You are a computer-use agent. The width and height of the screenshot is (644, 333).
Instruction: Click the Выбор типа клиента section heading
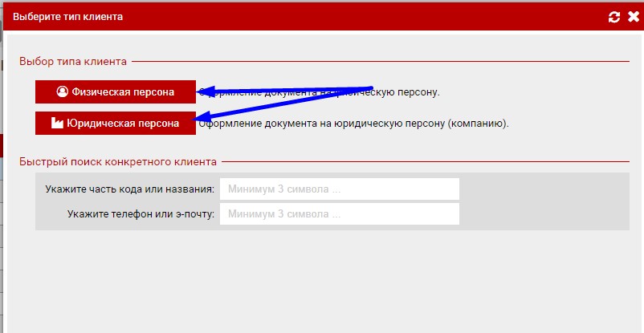click(x=72, y=61)
